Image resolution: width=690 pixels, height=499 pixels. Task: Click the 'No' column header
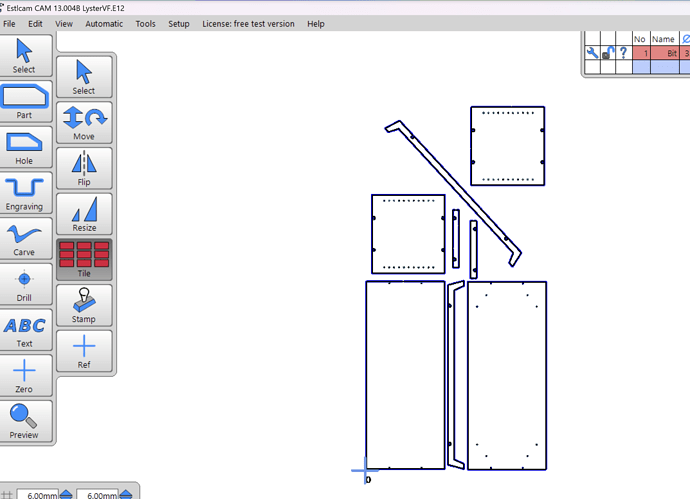click(x=639, y=39)
